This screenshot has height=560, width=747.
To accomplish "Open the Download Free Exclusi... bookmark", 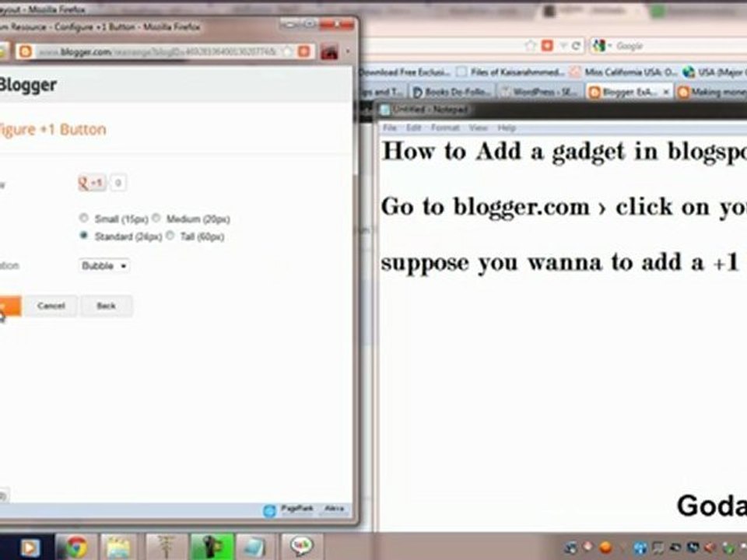I will point(405,72).
